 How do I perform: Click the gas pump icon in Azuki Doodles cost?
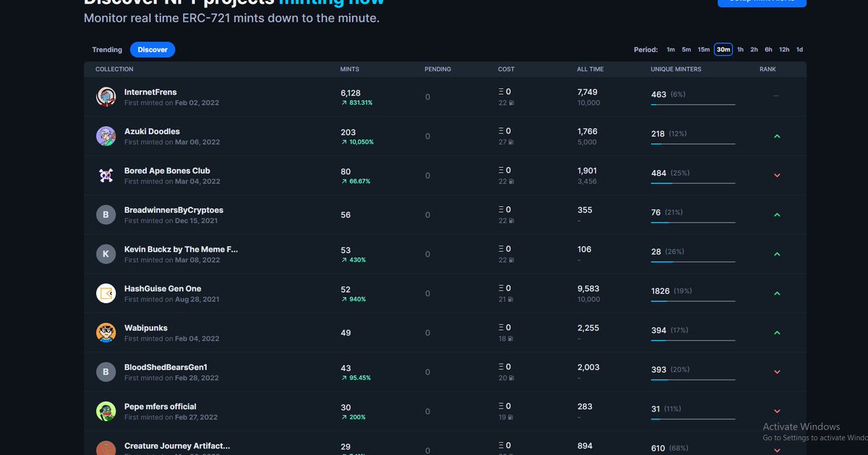coord(511,142)
